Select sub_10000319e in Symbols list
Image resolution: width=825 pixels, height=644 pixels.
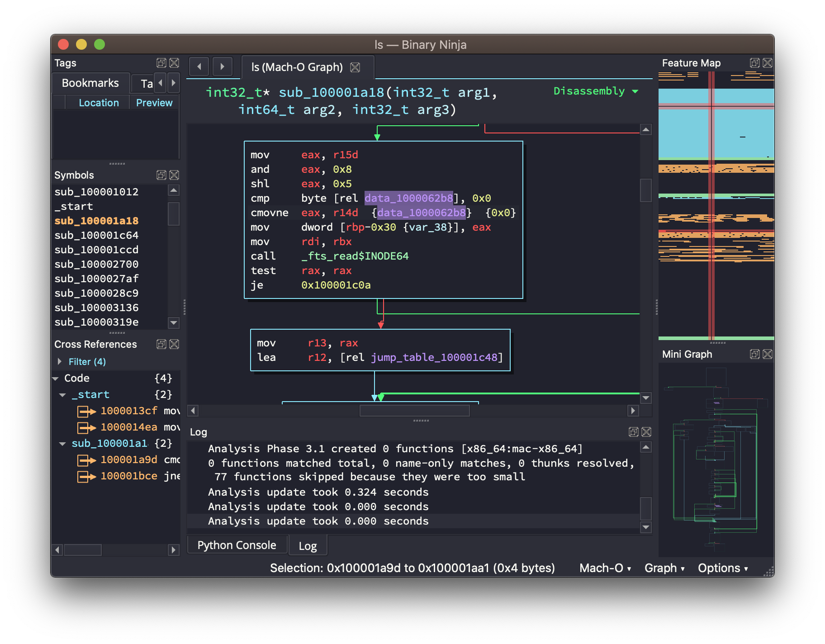point(96,322)
